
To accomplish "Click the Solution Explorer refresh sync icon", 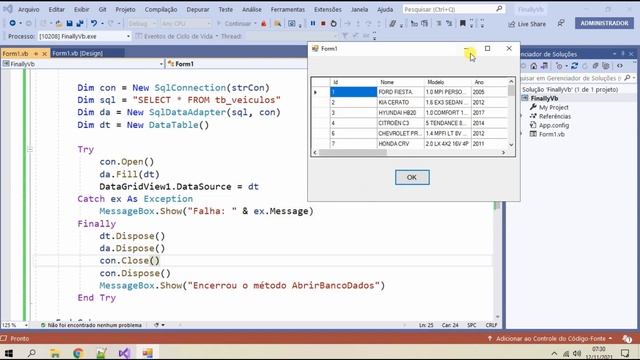I will (575, 66).
